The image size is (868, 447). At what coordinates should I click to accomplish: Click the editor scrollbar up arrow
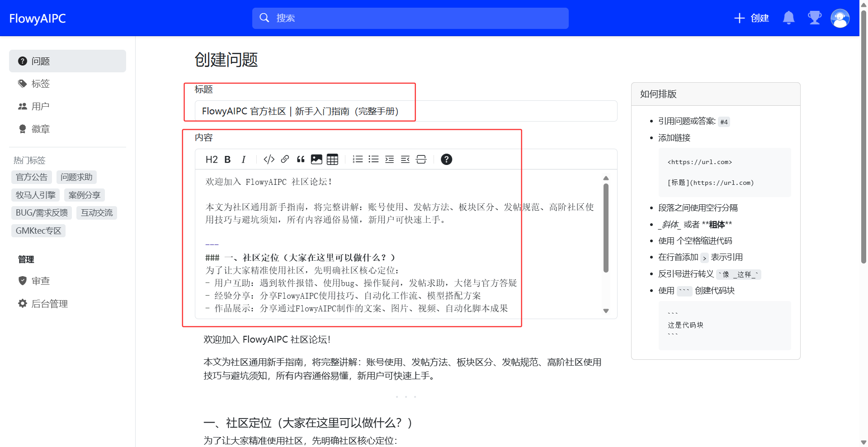[606, 178]
